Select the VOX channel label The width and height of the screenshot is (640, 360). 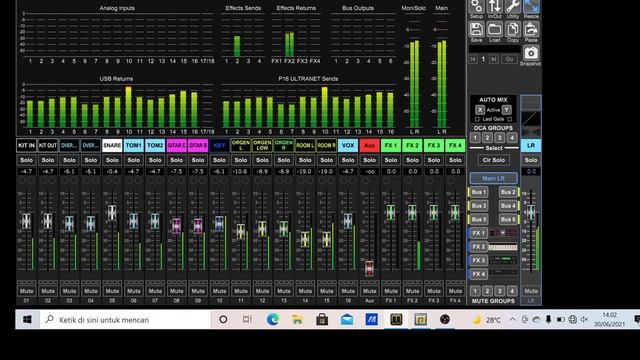point(348,145)
